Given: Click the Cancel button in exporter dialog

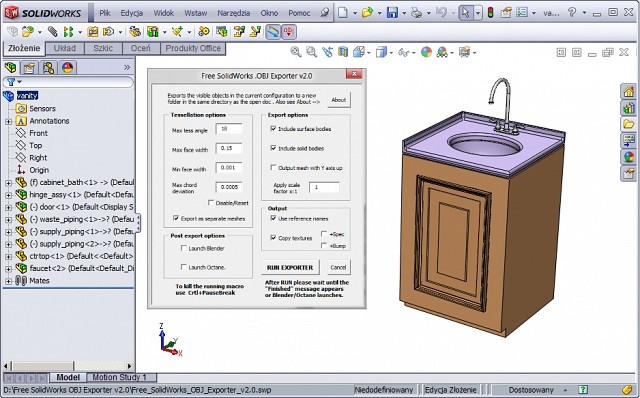Looking at the screenshot, I should [338, 267].
